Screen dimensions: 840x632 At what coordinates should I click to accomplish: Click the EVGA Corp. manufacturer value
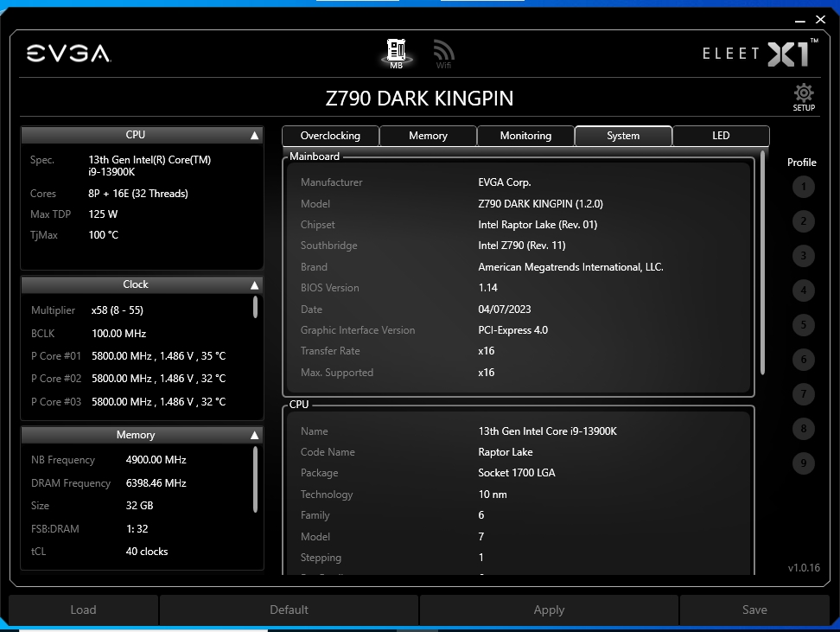[505, 182]
